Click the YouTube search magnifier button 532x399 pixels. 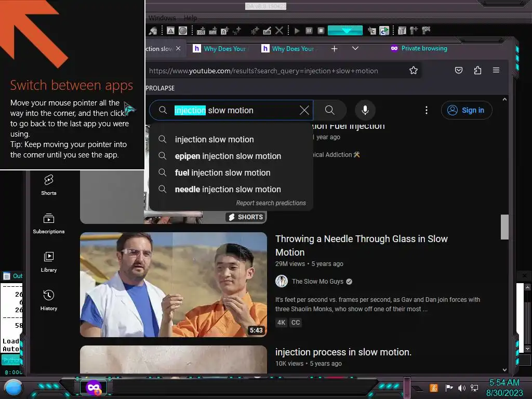point(330,110)
